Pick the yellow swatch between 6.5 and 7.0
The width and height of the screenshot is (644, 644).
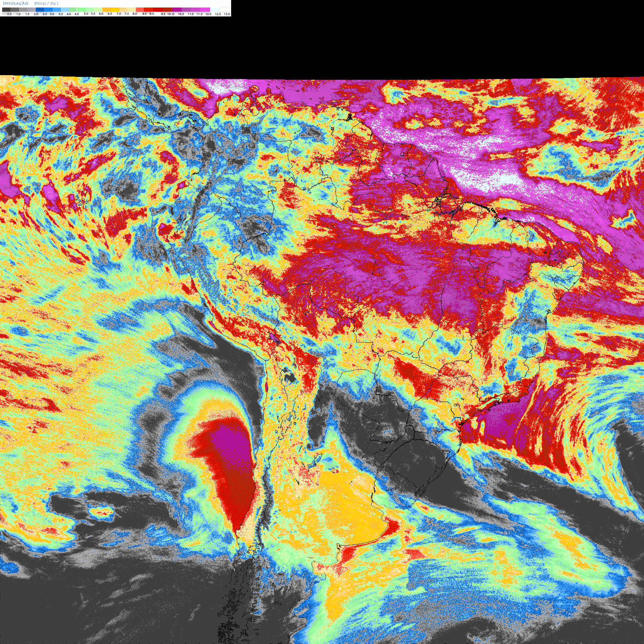pos(115,10)
